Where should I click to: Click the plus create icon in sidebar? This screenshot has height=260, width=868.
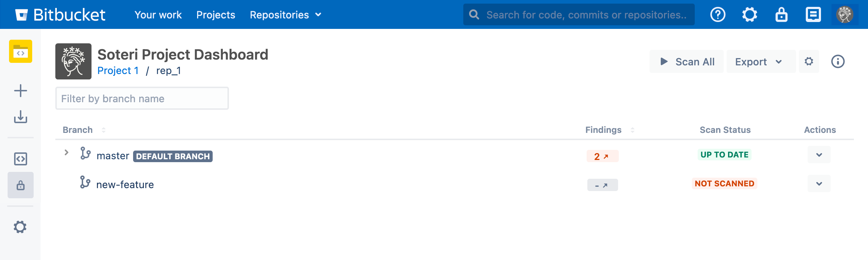click(x=21, y=91)
